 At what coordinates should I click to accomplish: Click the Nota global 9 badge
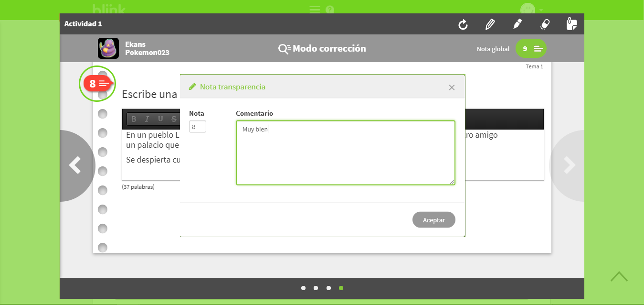(531, 49)
